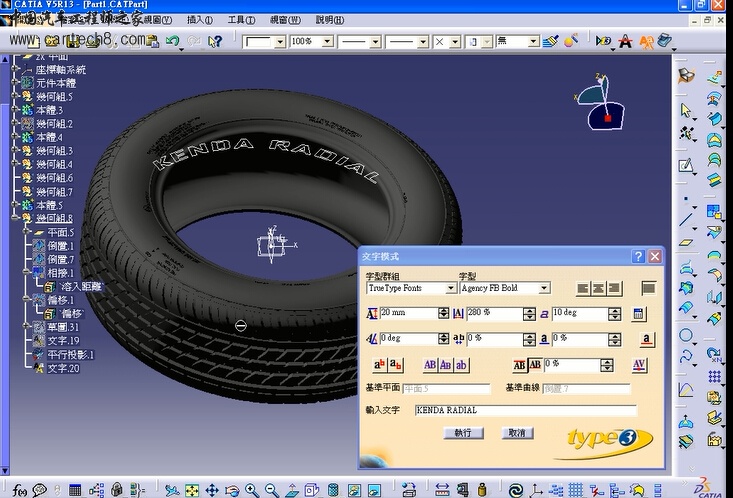Select the Rotate view tool
Viewport: 733px width, 498px height.
click(232, 490)
